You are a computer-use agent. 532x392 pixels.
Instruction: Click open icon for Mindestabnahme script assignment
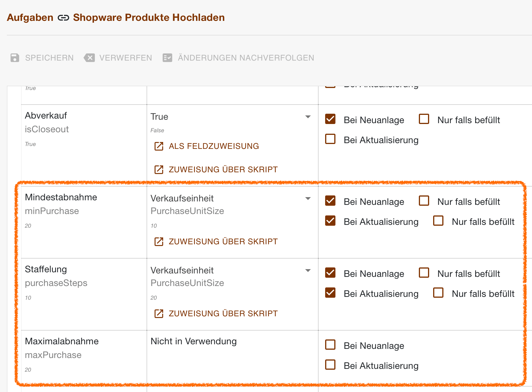(159, 242)
